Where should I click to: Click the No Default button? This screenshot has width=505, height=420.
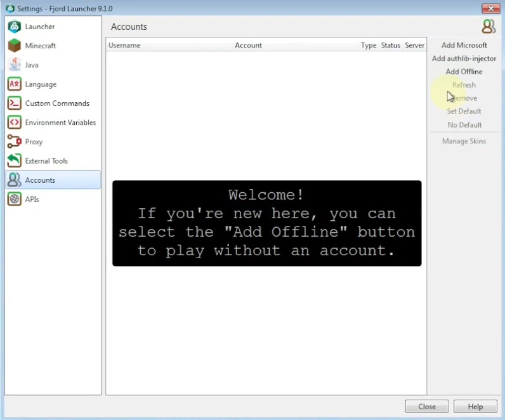464,124
